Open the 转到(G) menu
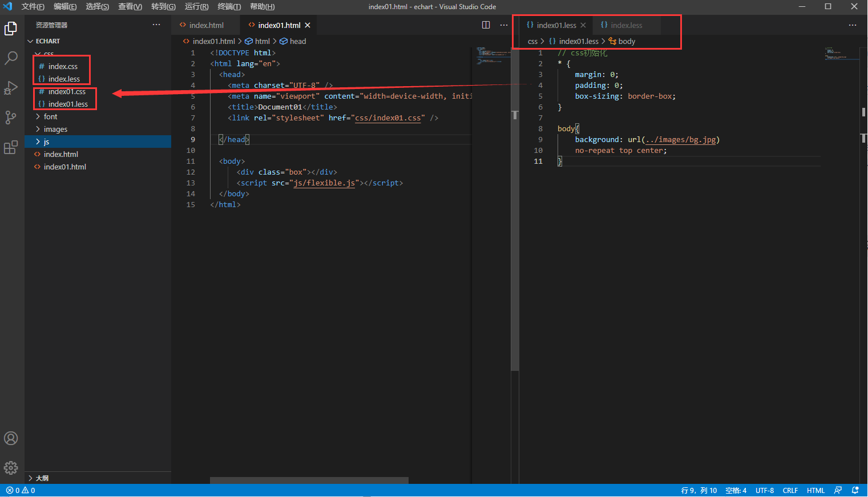 pyautogui.click(x=163, y=6)
